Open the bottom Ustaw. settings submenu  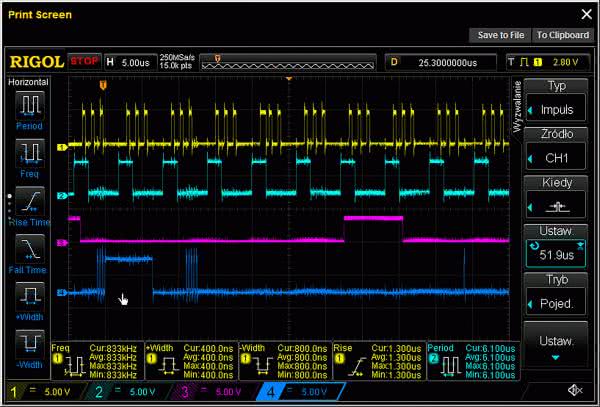(x=556, y=346)
